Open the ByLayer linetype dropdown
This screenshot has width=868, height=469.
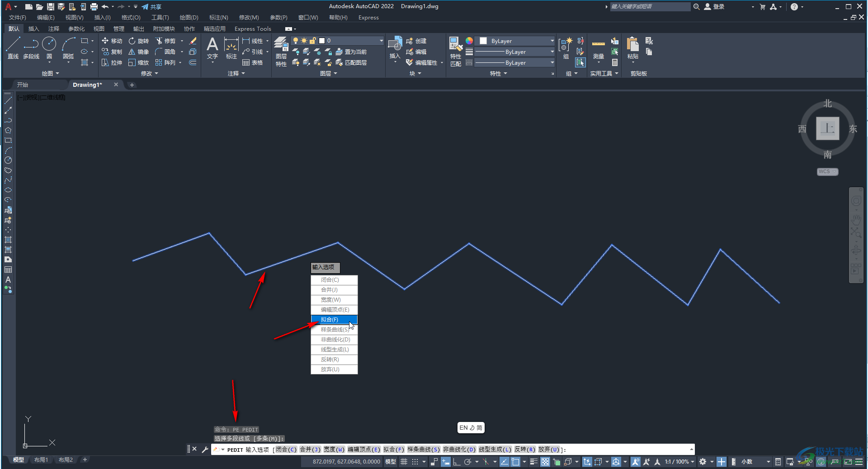click(514, 62)
